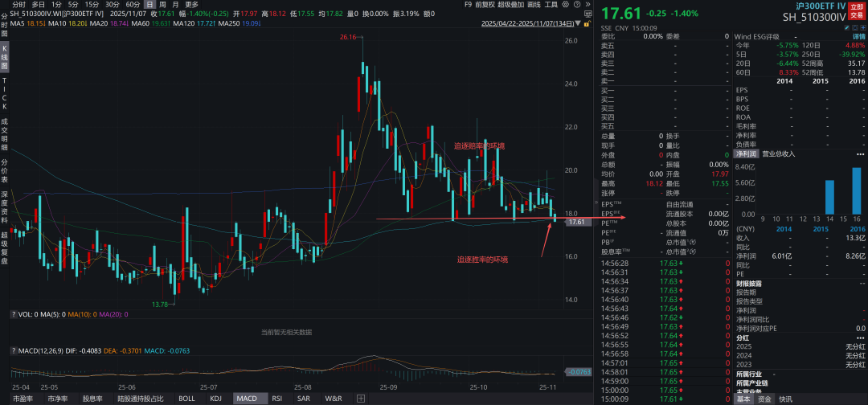
Task: Select the 日 daily interval
Action: click(150, 5)
